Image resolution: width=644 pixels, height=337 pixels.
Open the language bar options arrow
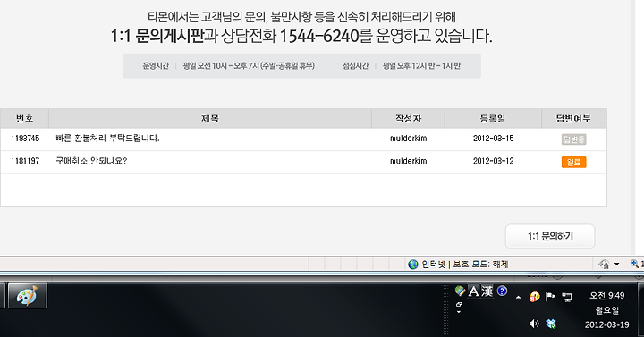[x=459, y=312]
